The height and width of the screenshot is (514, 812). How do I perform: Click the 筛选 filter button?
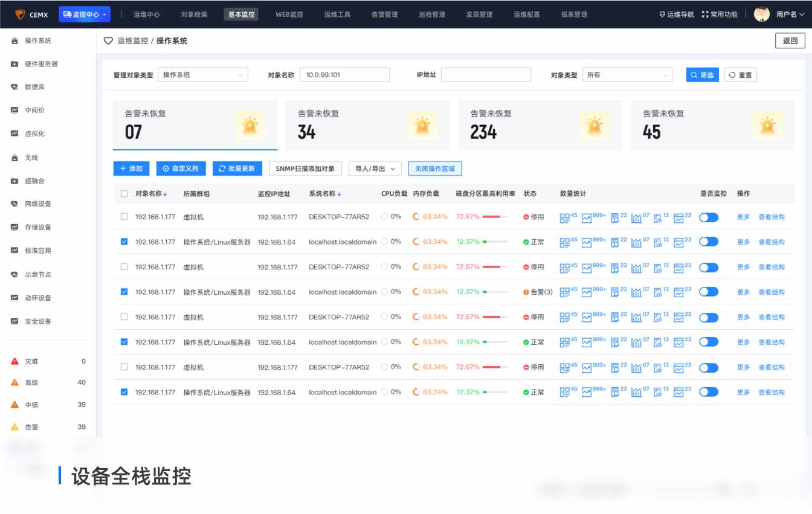tap(703, 75)
